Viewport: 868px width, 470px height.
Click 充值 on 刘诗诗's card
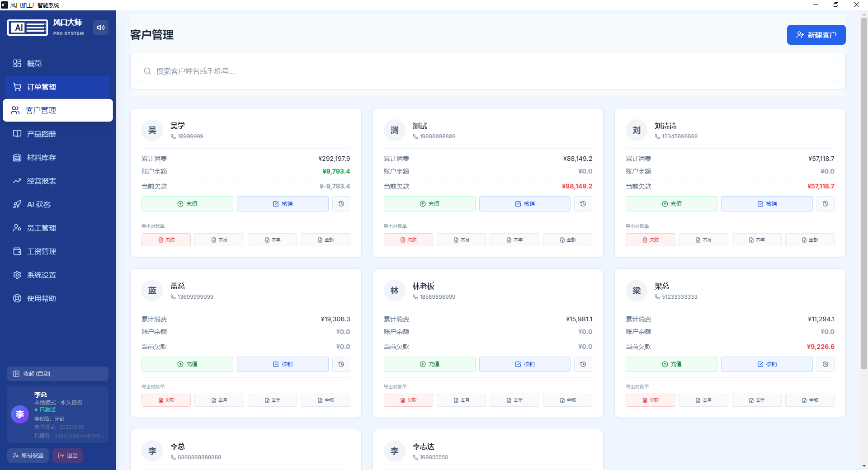(x=671, y=204)
